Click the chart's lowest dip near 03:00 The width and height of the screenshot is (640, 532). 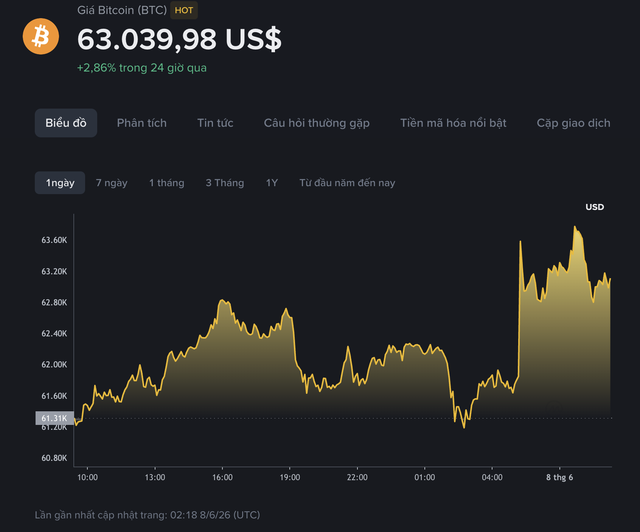pos(464,427)
